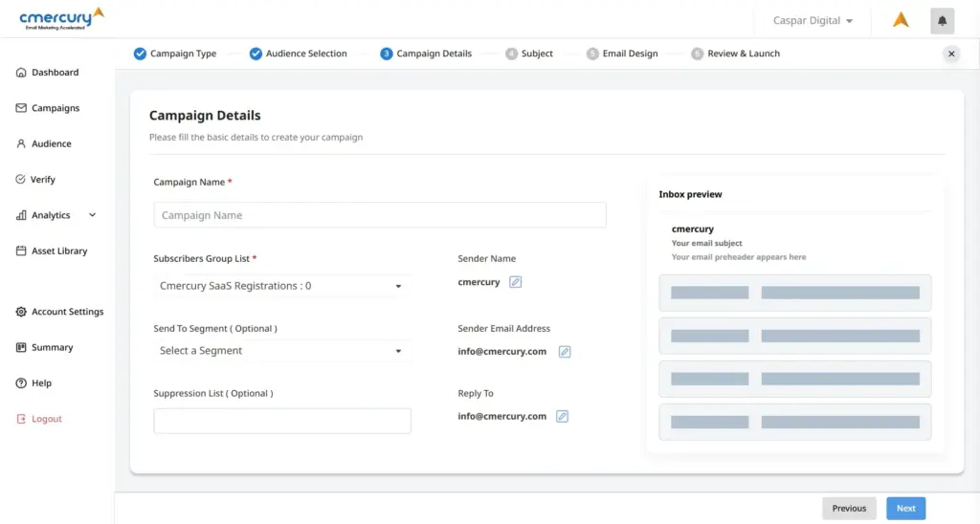Screen dimensions: 980x524
Task: Close the campaign wizard
Action: [x=951, y=54]
